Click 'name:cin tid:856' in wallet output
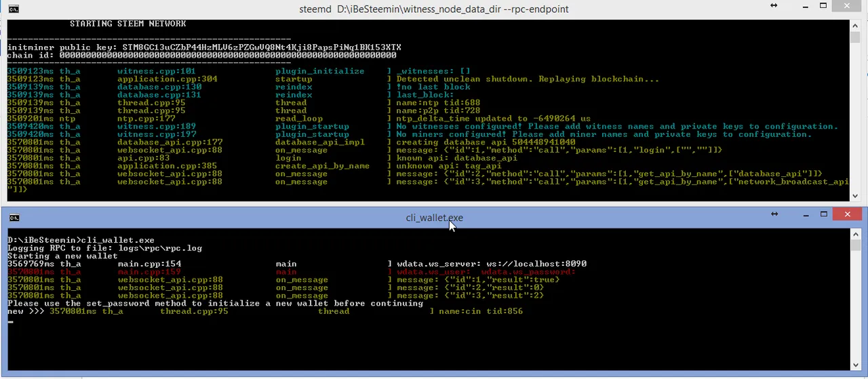868x379 pixels. pyautogui.click(x=481, y=312)
